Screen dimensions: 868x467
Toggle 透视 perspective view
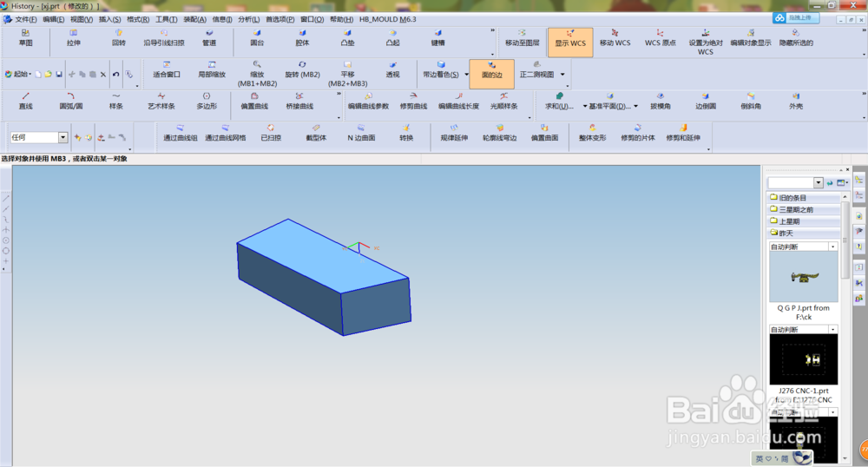(x=392, y=69)
